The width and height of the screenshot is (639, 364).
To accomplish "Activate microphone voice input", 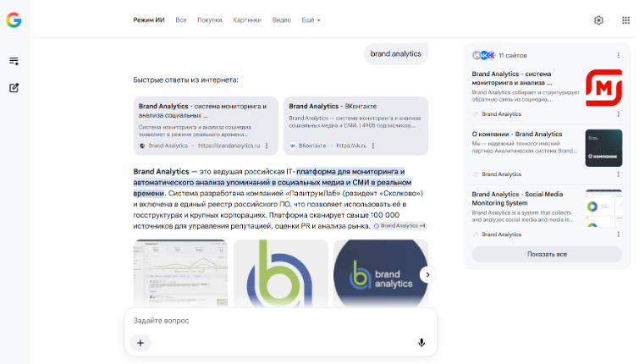I will pyautogui.click(x=421, y=343).
